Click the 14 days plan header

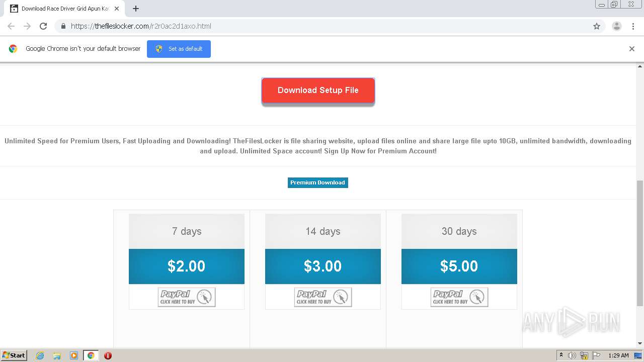[x=323, y=231]
